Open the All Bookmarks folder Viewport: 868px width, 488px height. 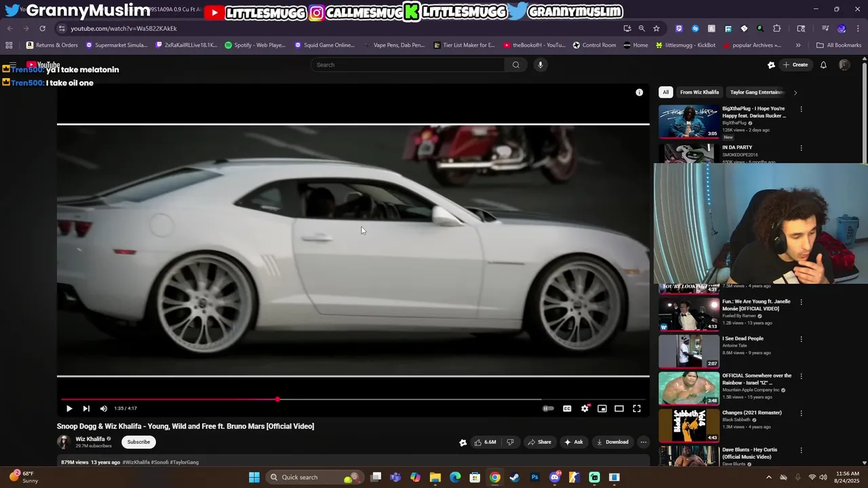pos(839,45)
